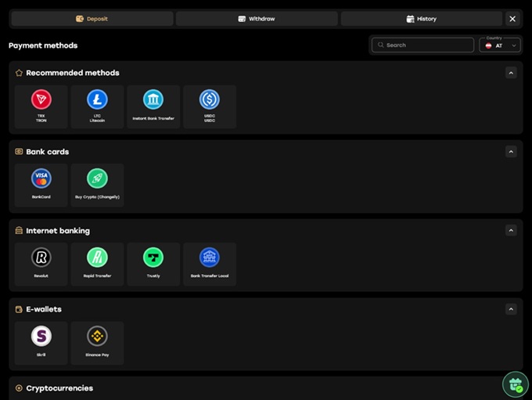Viewport: 532px width, 400px height.
Task: Switch to the Withdraw tab
Action: click(x=256, y=19)
